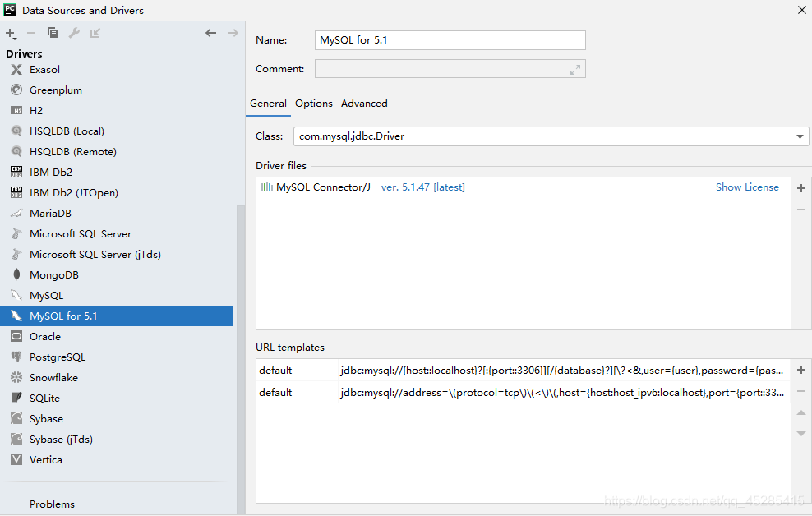The image size is (812, 516).
Task: Select the Greenplum driver icon
Action: click(16, 90)
